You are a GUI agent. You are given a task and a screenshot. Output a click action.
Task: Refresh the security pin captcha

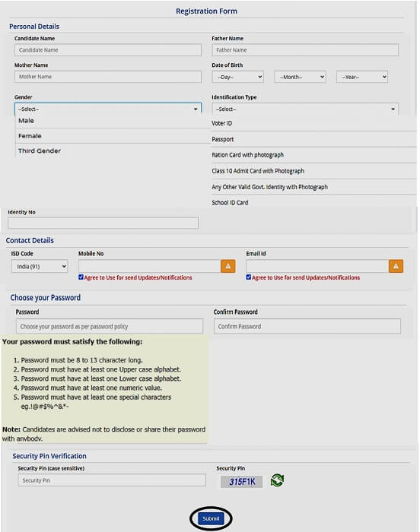tap(277, 480)
